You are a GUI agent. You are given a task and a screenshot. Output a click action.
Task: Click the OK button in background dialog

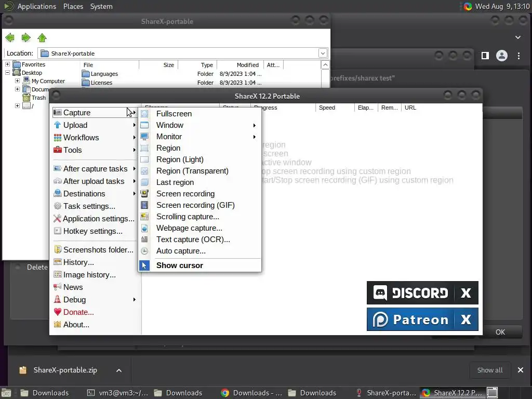pyautogui.click(x=500, y=332)
